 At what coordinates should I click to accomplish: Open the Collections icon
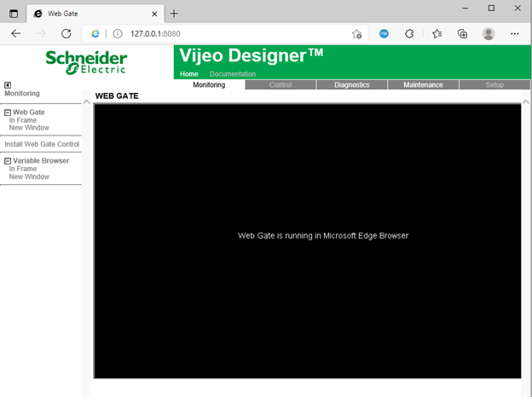pyautogui.click(x=462, y=33)
